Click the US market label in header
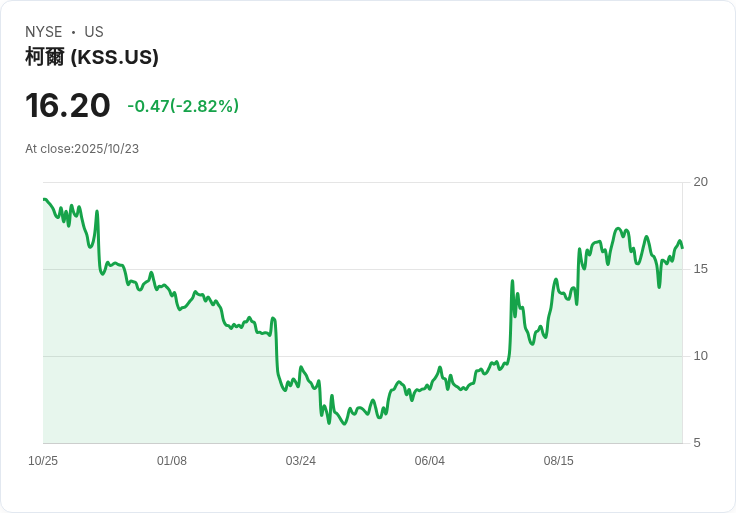Image resolution: width=736 pixels, height=513 pixels. click(x=94, y=32)
